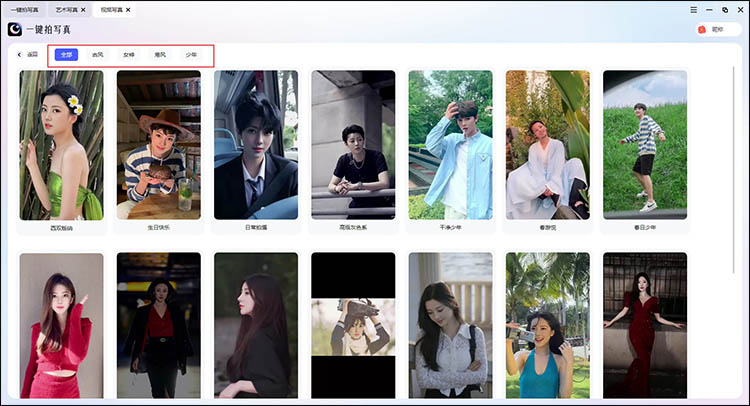Close the 视频写真 tab
The height and width of the screenshot is (406, 750).
[128, 10]
